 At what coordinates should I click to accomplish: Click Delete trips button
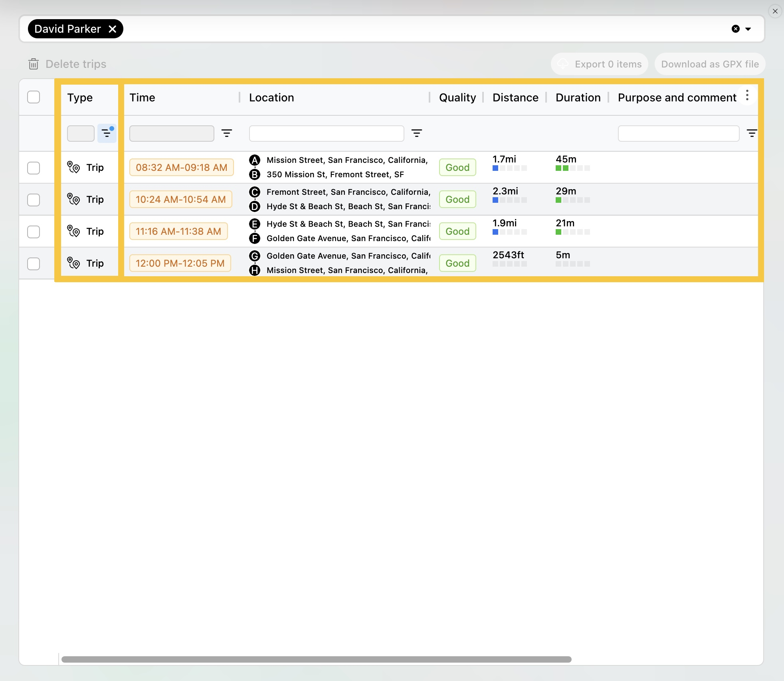(67, 64)
